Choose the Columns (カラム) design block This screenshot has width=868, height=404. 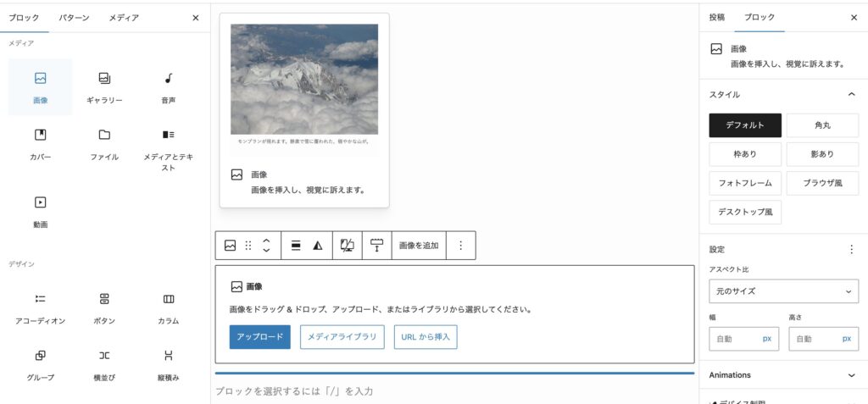click(168, 307)
